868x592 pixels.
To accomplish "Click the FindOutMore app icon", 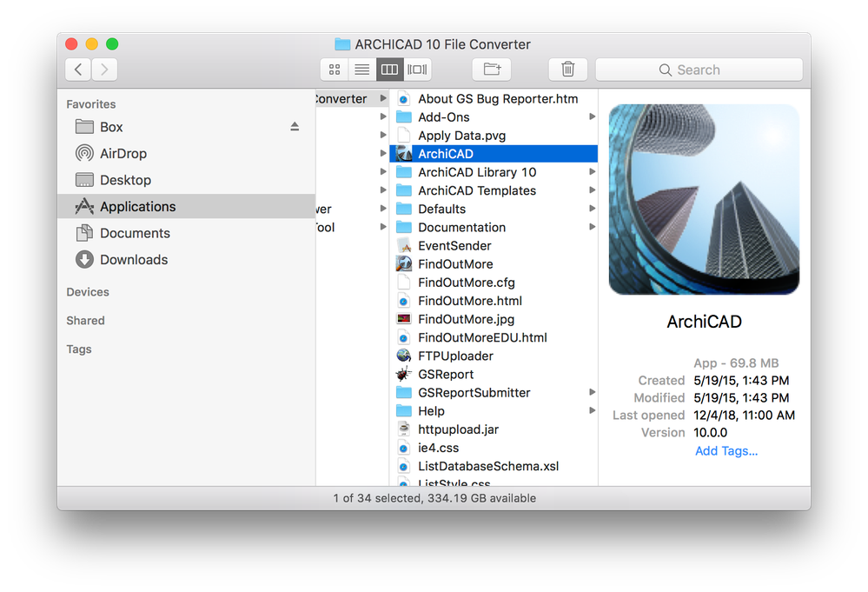I will pyautogui.click(x=404, y=263).
